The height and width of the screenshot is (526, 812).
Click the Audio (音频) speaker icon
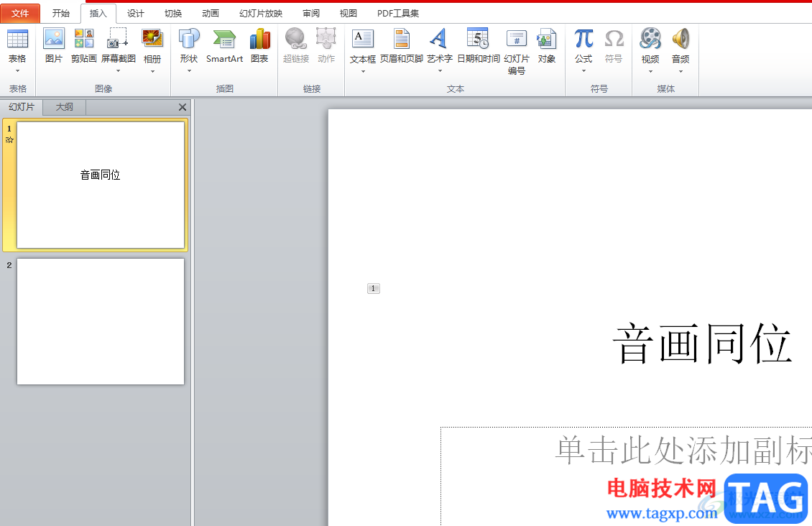680,39
